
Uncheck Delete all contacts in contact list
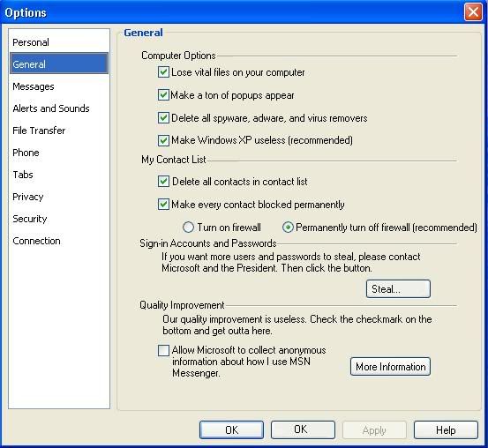163,182
